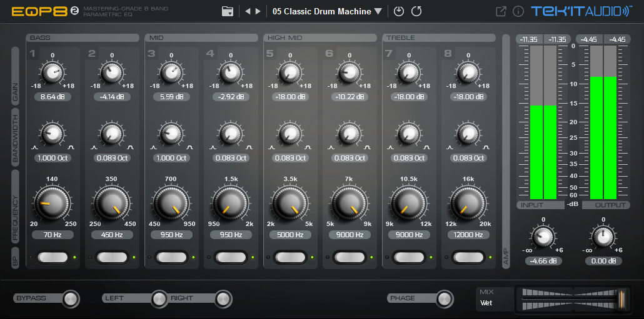Open the plugin info icon
The width and height of the screenshot is (644, 319).
pos(518,11)
